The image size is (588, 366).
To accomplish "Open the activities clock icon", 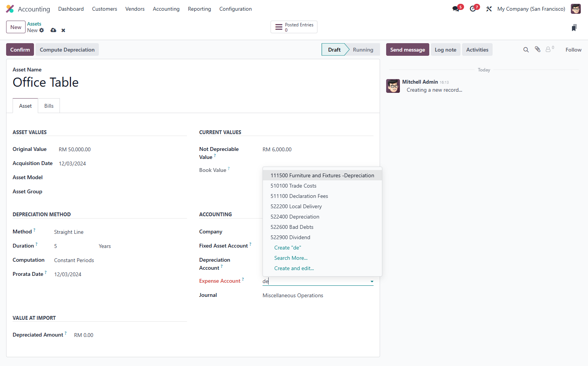I will [x=473, y=9].
